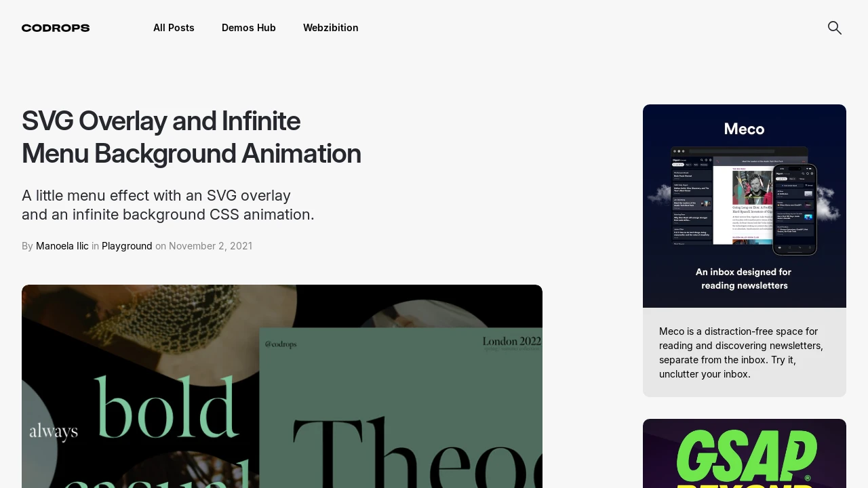Go to Demos Hub
Screen dimensions: 868x488
click(x=249, y=28)
